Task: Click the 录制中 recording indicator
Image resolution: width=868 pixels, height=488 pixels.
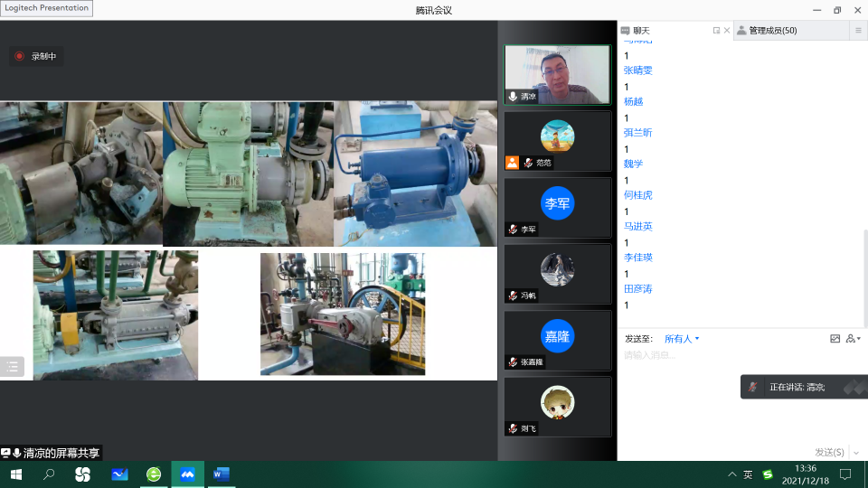Action: tap(36, 56)
